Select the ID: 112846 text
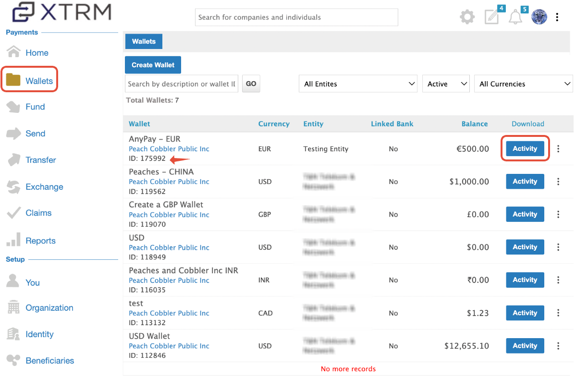The width and height of the screenshot is (588, 378). point(147,355)
